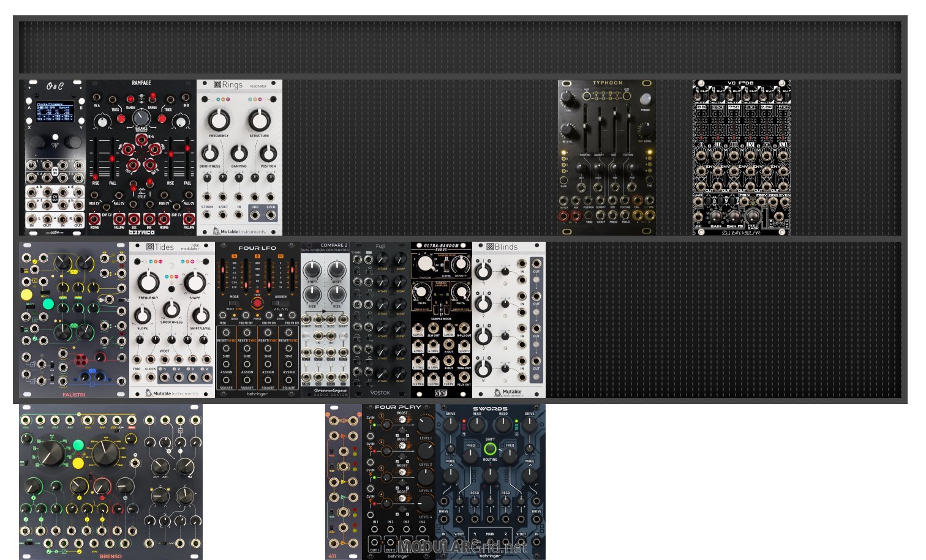Click the Rings Damping knob
926x560 pixels.
pos(239,154)
